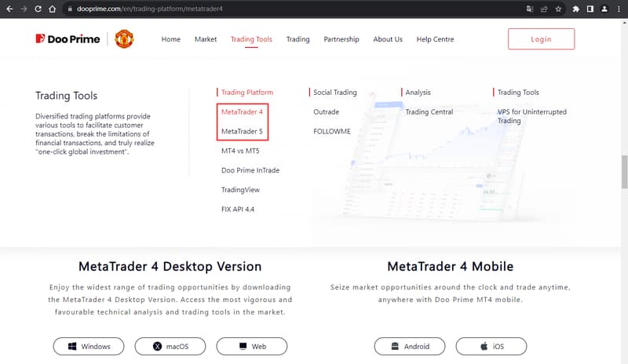Click the Doo Prime logo
The height and width of the screenshot is (364, 628).
point(68,39)
